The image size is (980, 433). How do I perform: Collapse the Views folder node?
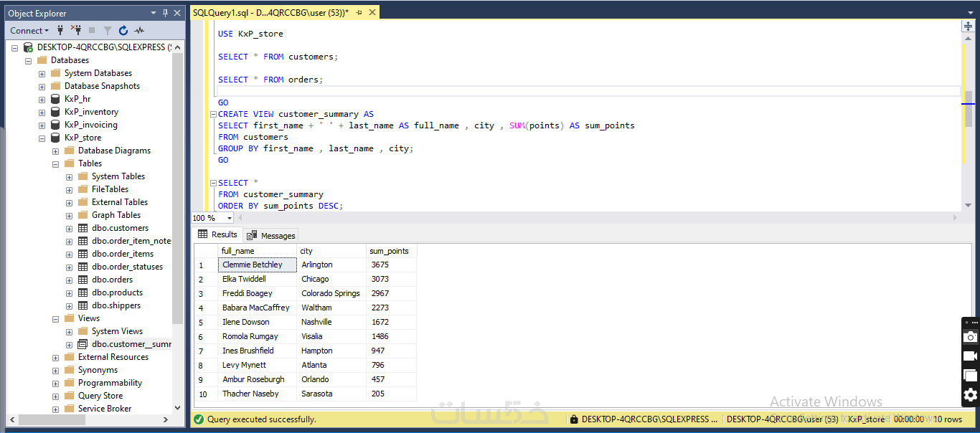click(x=55, y=318)
